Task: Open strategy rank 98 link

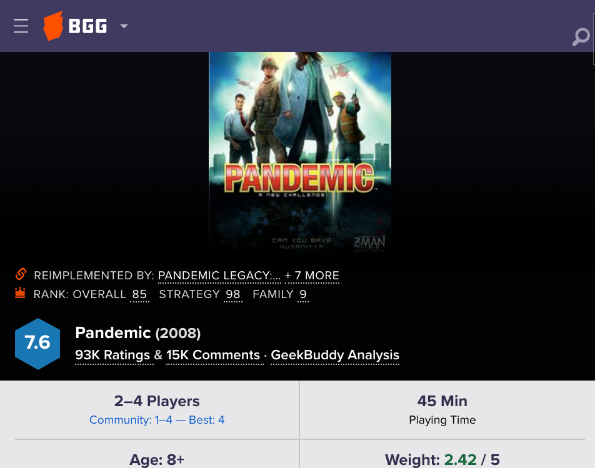Action: [x=233, y=295]
